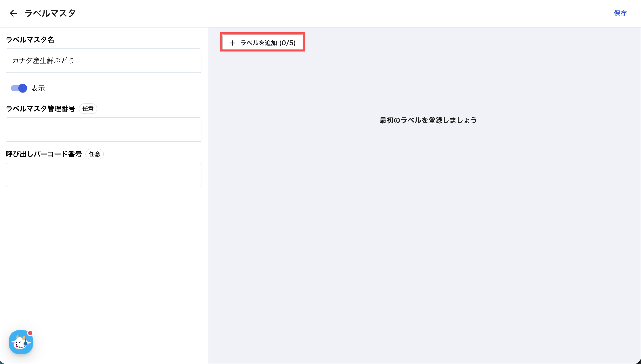Click the red notification dot on the mascot
Viewport: 641px width, 364px height.
pyautogui.click(x=30, y=333)
